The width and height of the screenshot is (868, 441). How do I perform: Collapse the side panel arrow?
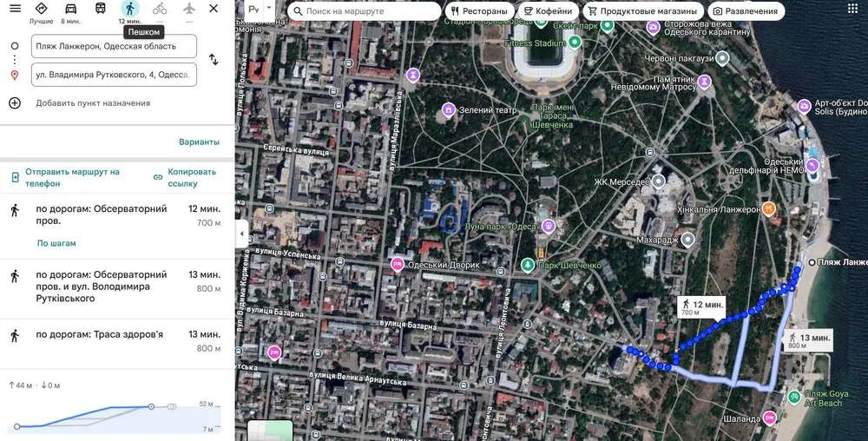(240, 234)
